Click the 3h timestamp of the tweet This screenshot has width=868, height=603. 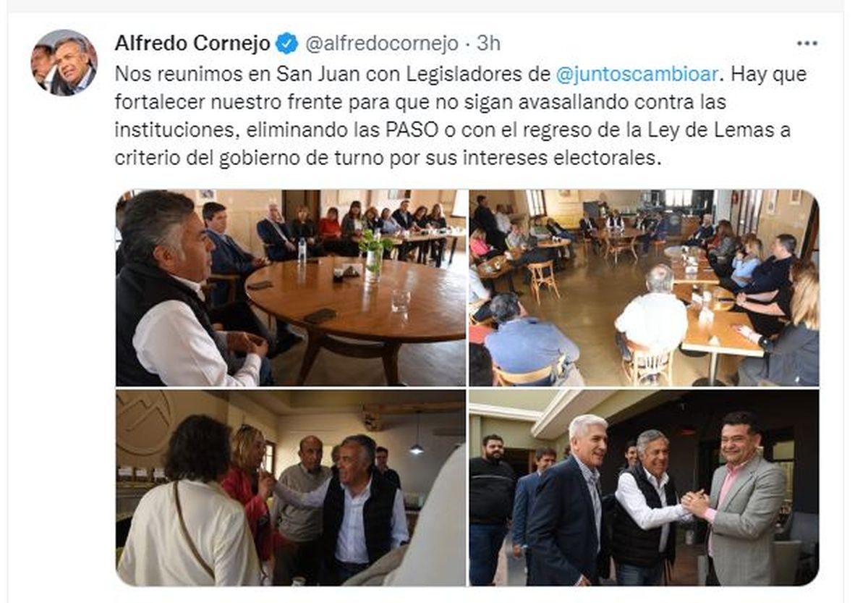point(488,43)
